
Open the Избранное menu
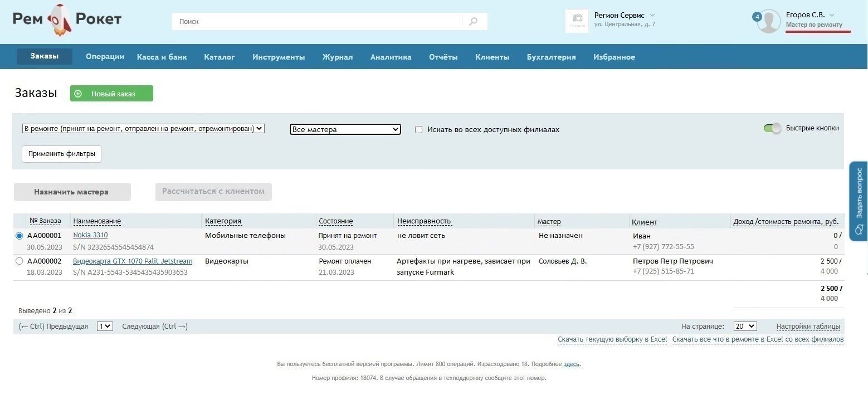614,57
